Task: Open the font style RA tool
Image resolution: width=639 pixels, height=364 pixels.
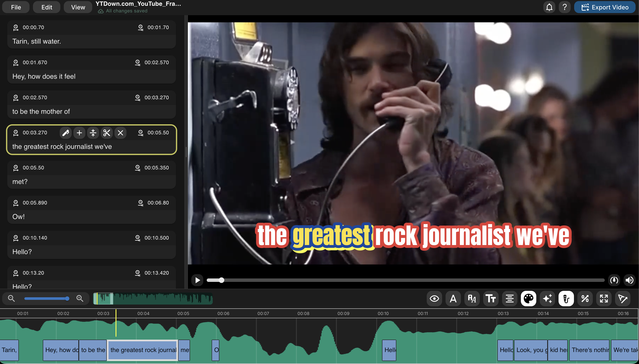Action: 472,299
